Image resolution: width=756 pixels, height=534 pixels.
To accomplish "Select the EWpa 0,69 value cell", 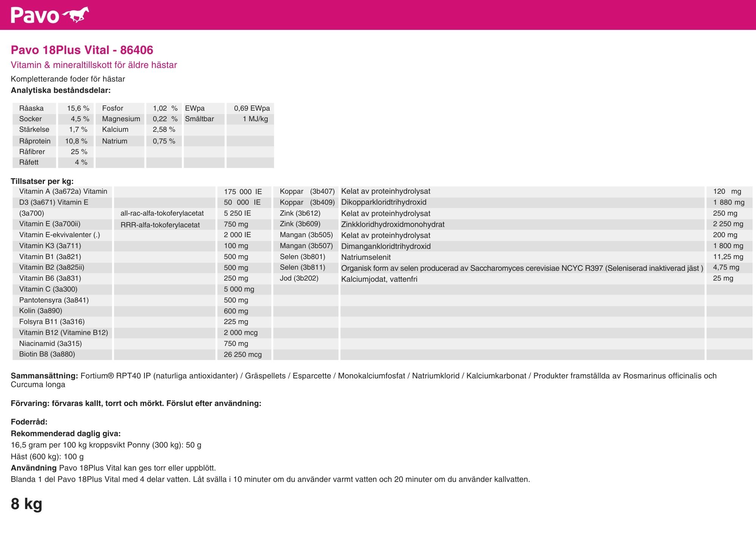I will click(251, 108).
